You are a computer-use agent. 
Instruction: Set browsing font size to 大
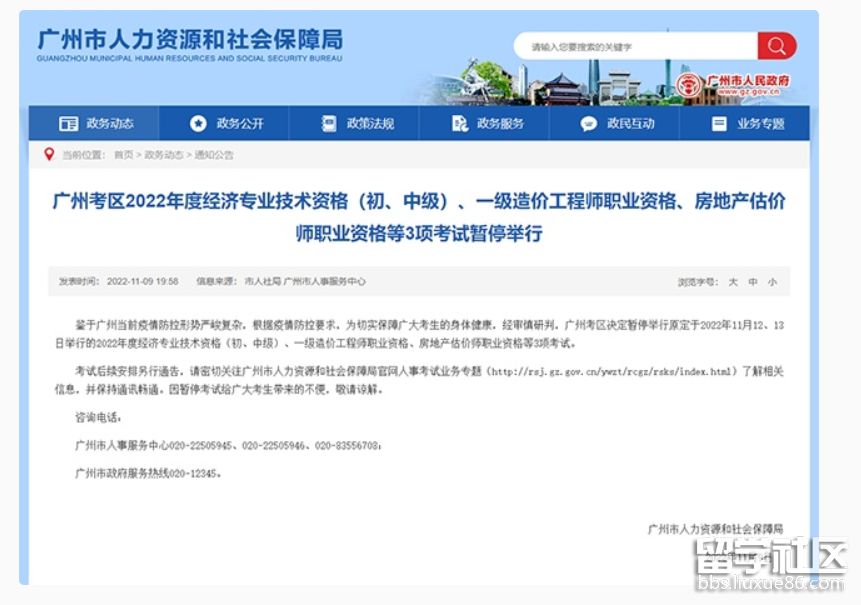click(733, 282)
